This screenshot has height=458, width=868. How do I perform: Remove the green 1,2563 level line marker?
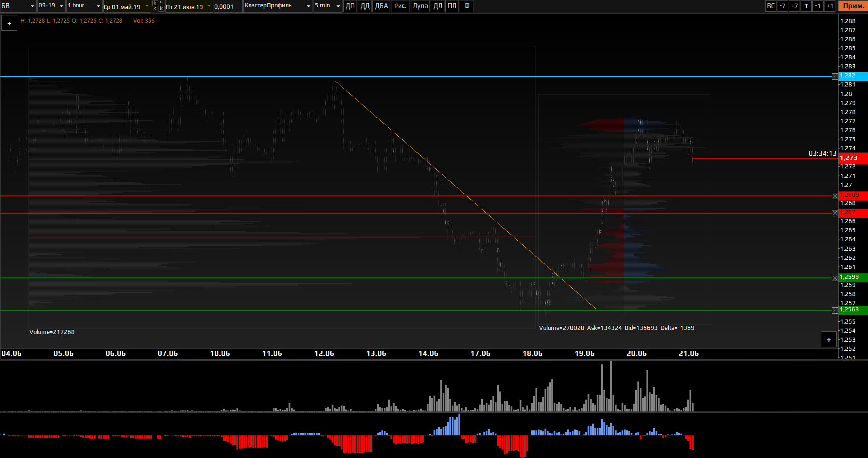point(834,310)
